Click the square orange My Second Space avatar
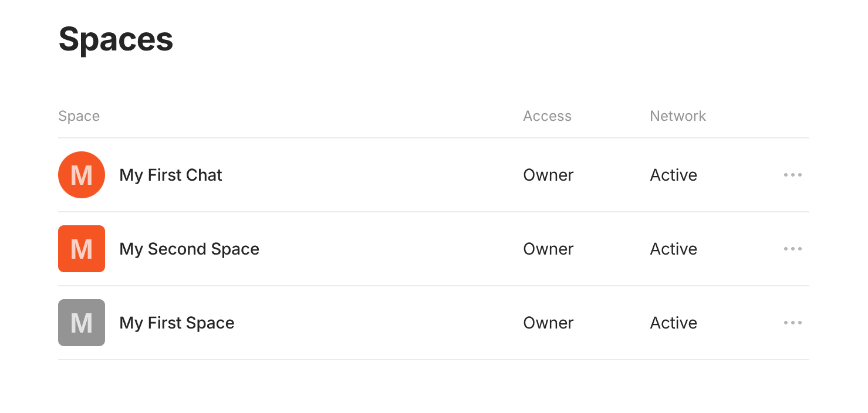The width and height of the screenshot is (868, 413). (82, 249)
